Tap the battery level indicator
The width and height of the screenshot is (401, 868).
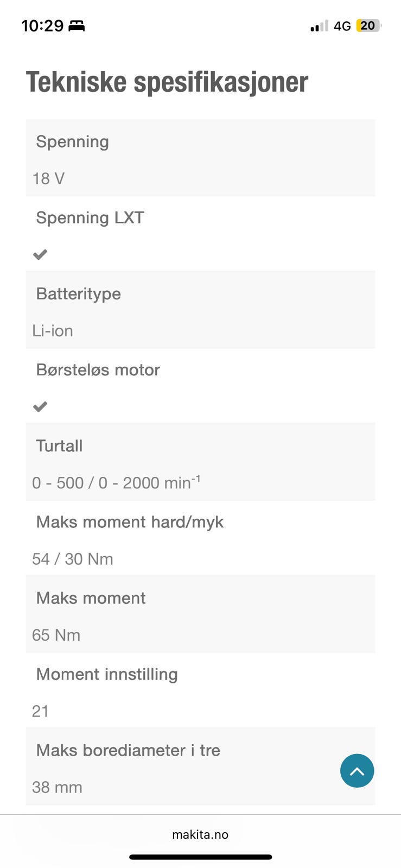[x=368, y=25]
